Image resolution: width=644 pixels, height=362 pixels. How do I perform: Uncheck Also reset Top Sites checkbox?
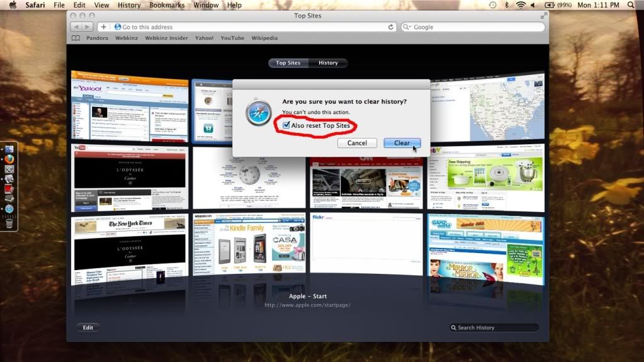tap(286, 125)
